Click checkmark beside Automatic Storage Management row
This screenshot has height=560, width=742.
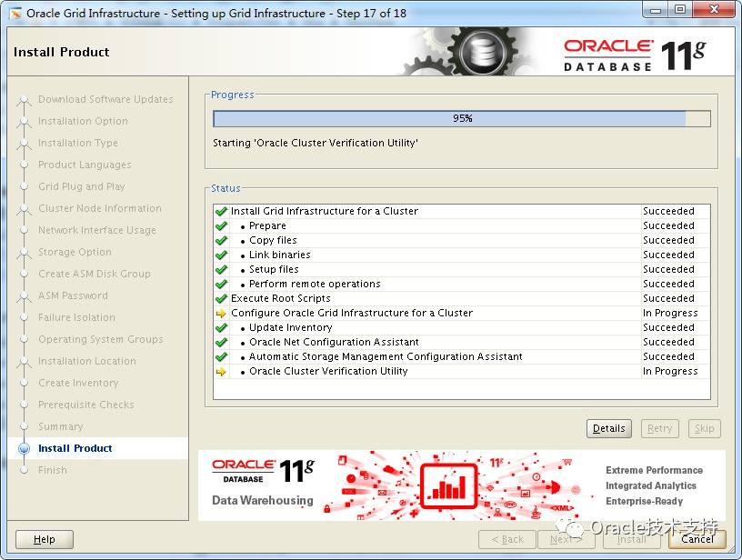pyautogui.click(x=221, y=357)
